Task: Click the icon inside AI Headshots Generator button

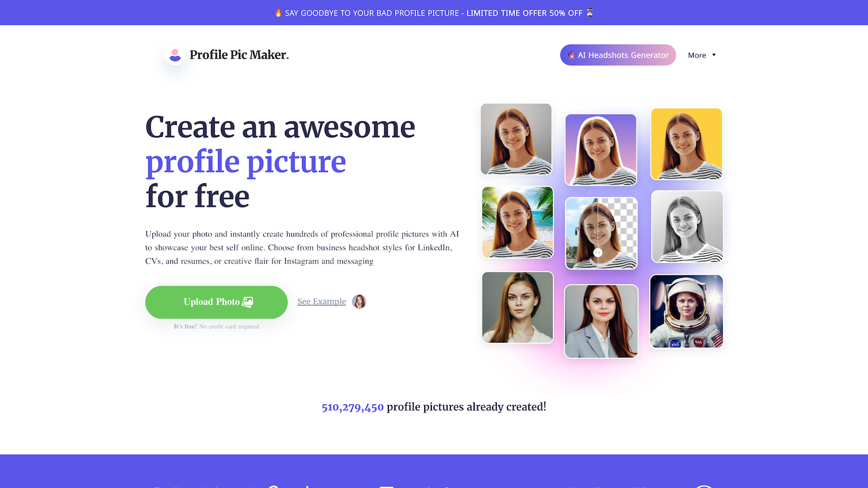Action: pyautogui.click(x=571, y=55)
